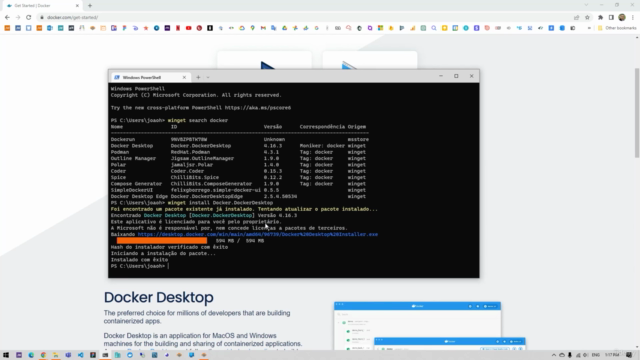Image resolution: width=640 pixels, height=360 pixels.
Task: Open Microsoft four-color bookmark icon
Action: [x=380, y=28]
